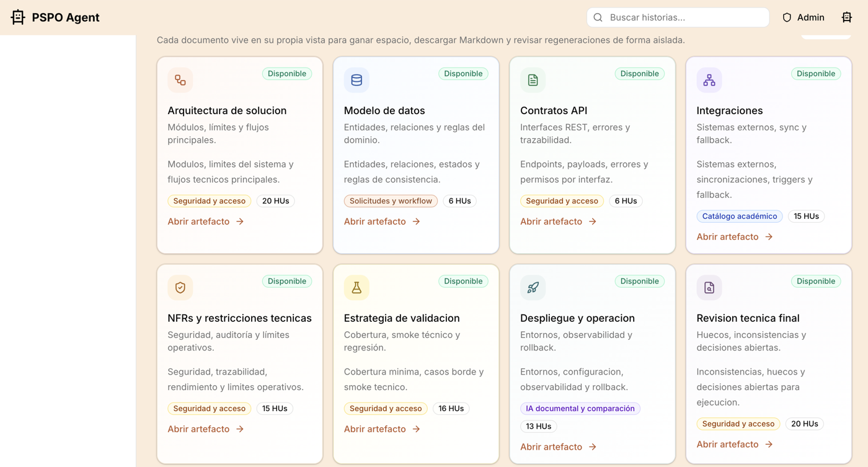Click the branching icon on Arquitectura de solucion

[x=180, y=80]
